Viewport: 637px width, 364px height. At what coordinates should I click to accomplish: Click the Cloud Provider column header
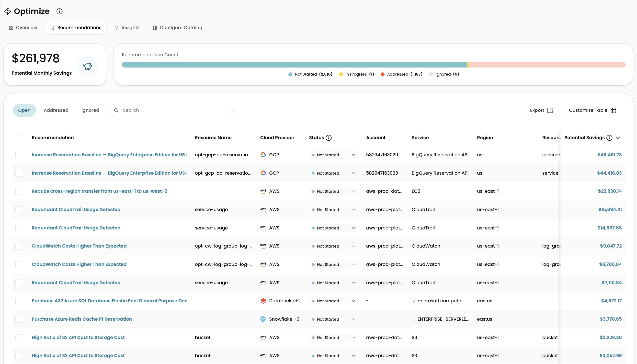click(x=277, y=138)
